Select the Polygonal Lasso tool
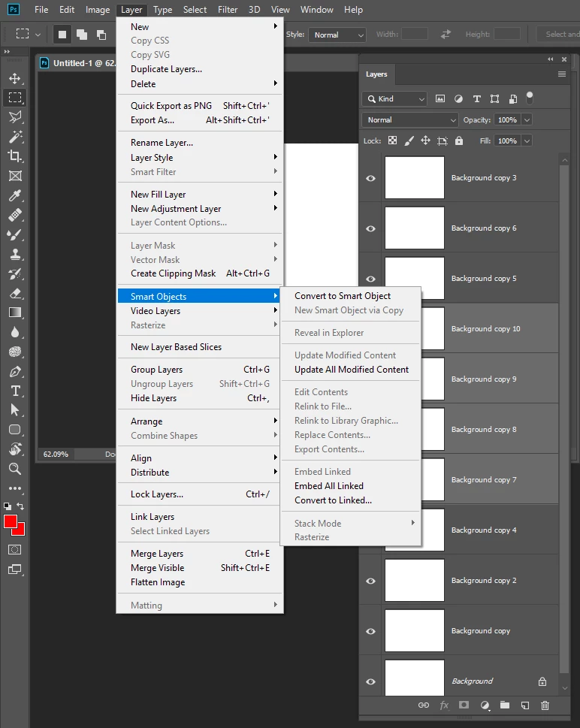This screenshot has height=728, width=580. click(x=15, y=117)
